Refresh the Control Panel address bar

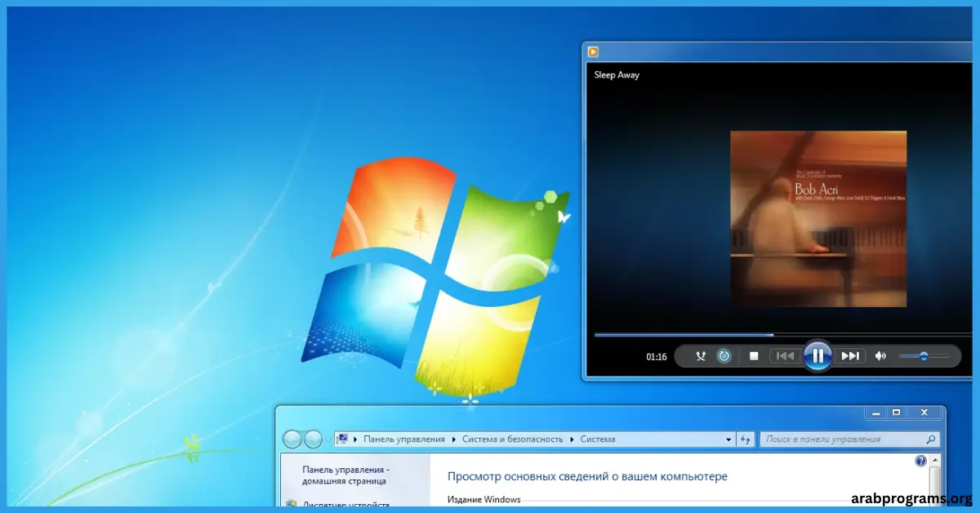coord(746,439)
